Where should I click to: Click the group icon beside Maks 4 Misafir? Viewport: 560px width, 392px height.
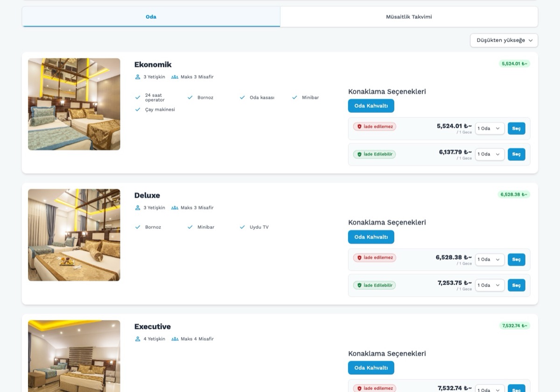point(175,339)
